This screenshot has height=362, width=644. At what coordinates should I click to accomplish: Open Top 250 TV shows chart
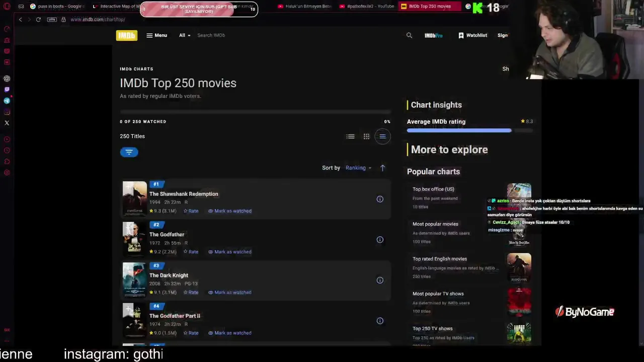[x=432, y=329]
